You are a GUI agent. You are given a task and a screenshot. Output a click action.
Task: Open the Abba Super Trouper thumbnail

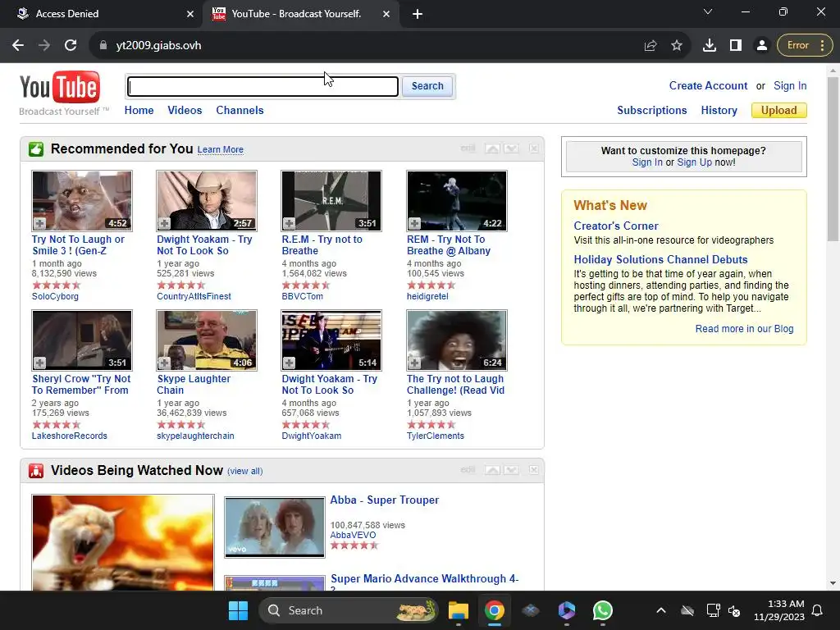[274, 527]
